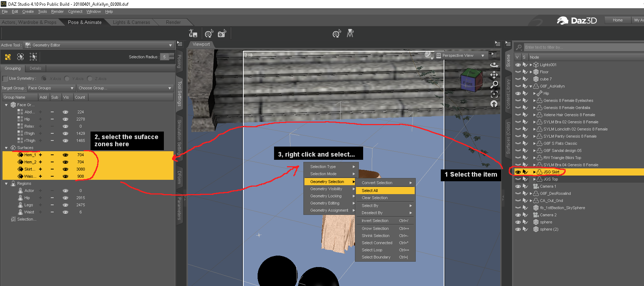Open the Render menu
This screenshot has width=644, height=286.
pyautogui.click(x=57, y=11)
